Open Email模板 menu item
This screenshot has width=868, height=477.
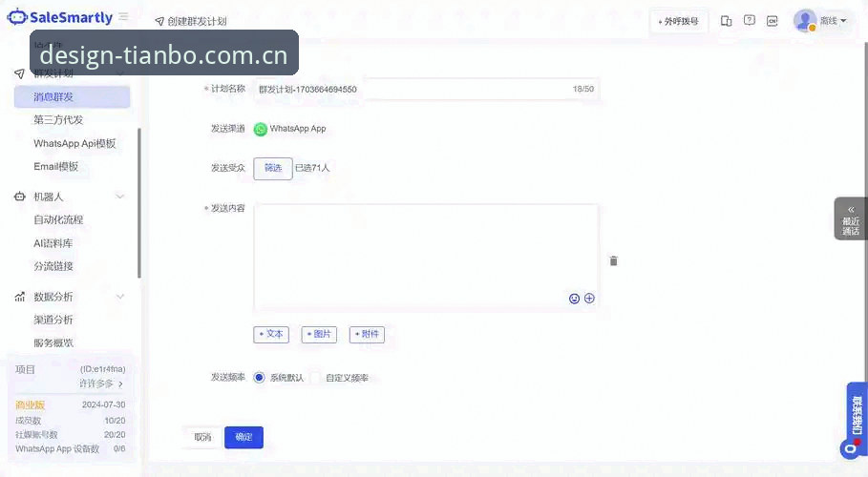(x=56, y=167)
